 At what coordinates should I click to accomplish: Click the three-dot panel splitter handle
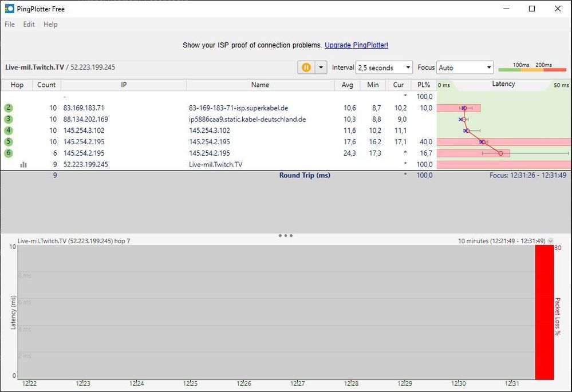pos(286,236)
